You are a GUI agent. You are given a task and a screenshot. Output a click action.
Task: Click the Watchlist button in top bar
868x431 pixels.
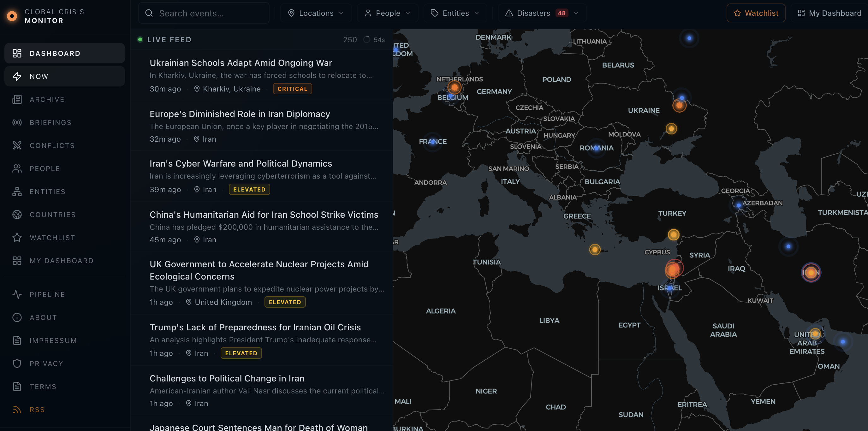click(756, 13)
